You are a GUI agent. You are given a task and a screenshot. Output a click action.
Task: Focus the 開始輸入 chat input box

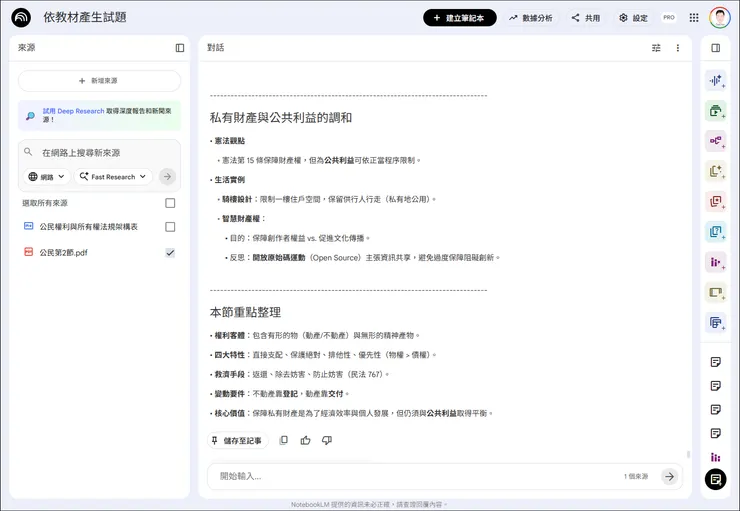point(415,477)
